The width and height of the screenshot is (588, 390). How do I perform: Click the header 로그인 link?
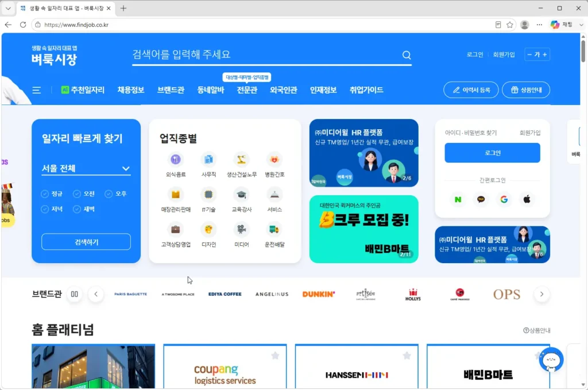[475, 55]
